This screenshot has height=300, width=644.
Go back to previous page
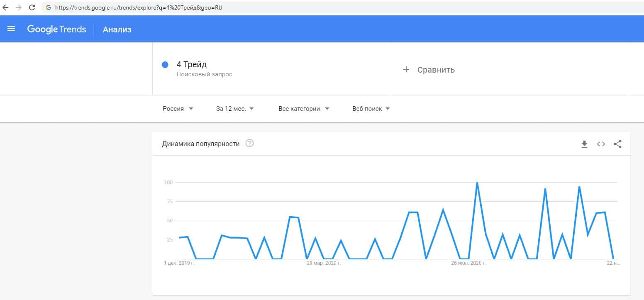(5, 7)
